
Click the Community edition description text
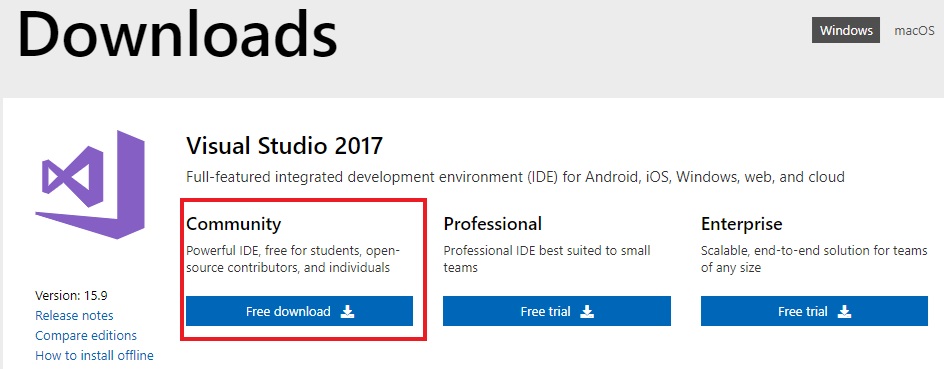coord(293,258)
